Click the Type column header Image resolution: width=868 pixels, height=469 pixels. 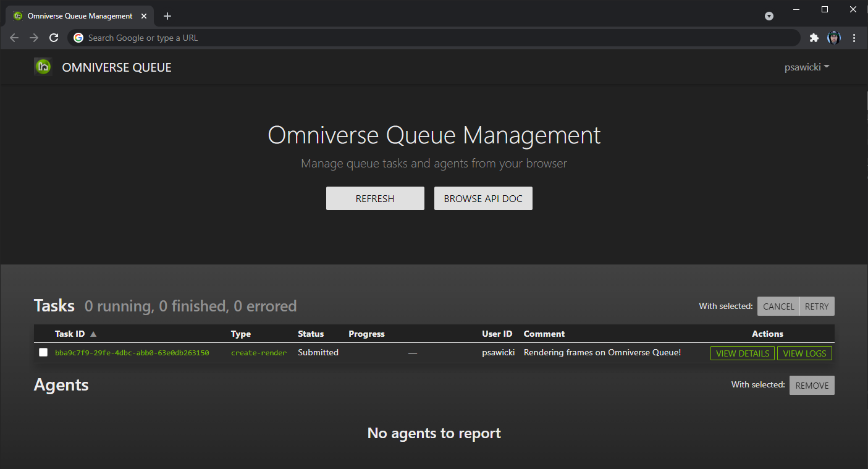(x=241, y=334)
